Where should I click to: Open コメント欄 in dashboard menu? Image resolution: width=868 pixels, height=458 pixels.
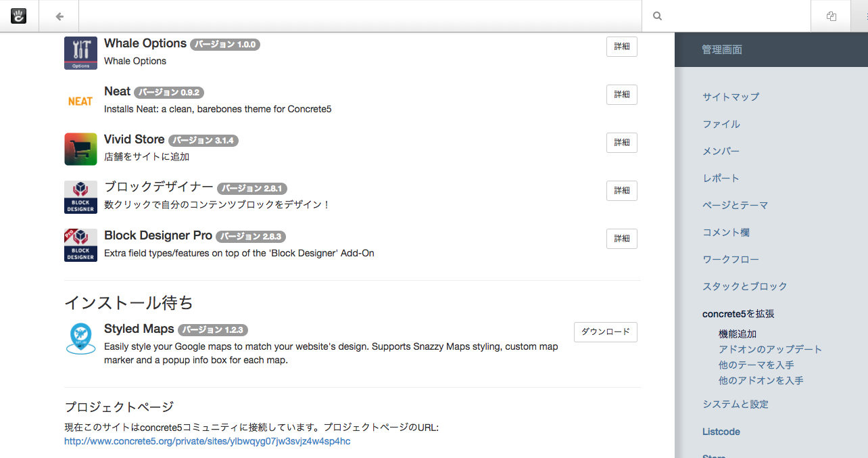tap(726, 232)
